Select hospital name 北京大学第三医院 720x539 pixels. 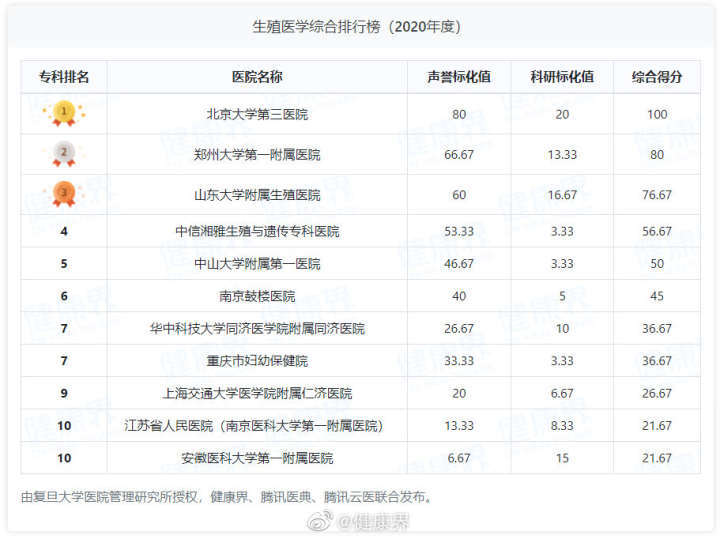click(257, 114)
